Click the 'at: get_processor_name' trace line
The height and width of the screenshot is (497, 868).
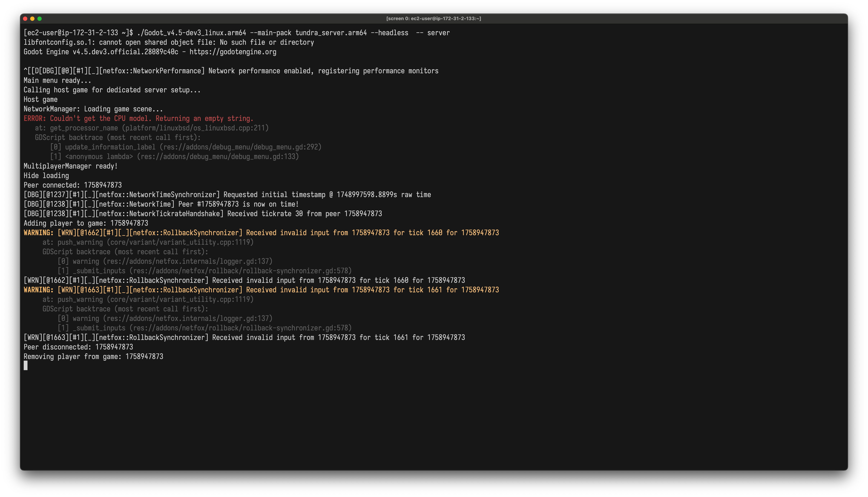(152, 128)
